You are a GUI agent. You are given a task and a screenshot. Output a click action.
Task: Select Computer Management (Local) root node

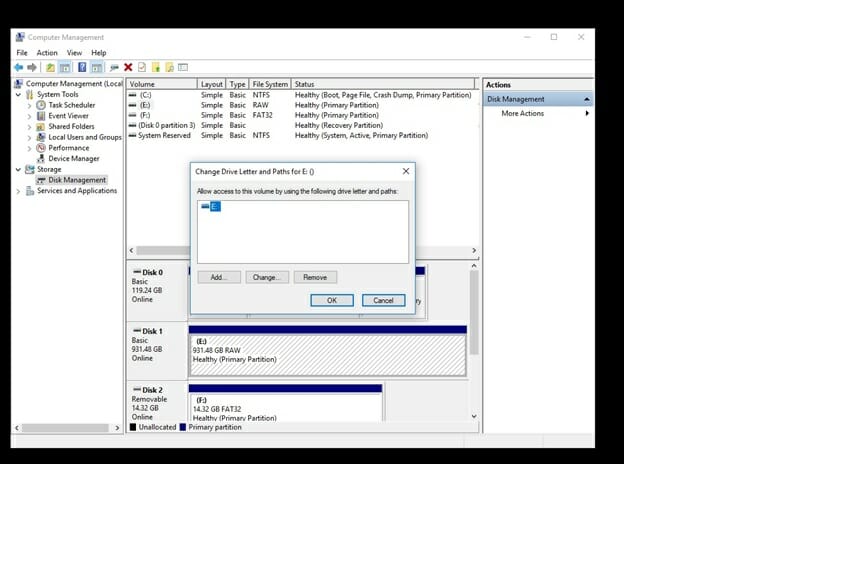point(74,83)
